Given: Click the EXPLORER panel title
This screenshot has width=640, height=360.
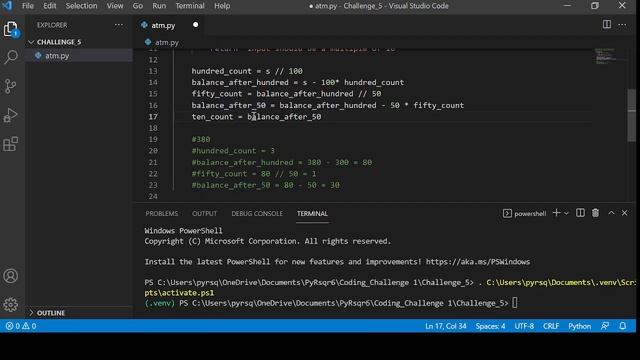Looking at the screenshot, I should [52, 25].
